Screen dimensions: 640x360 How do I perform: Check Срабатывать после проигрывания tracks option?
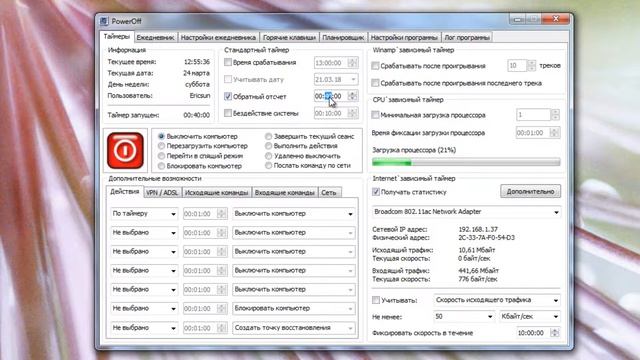click(x=376, y=66)
